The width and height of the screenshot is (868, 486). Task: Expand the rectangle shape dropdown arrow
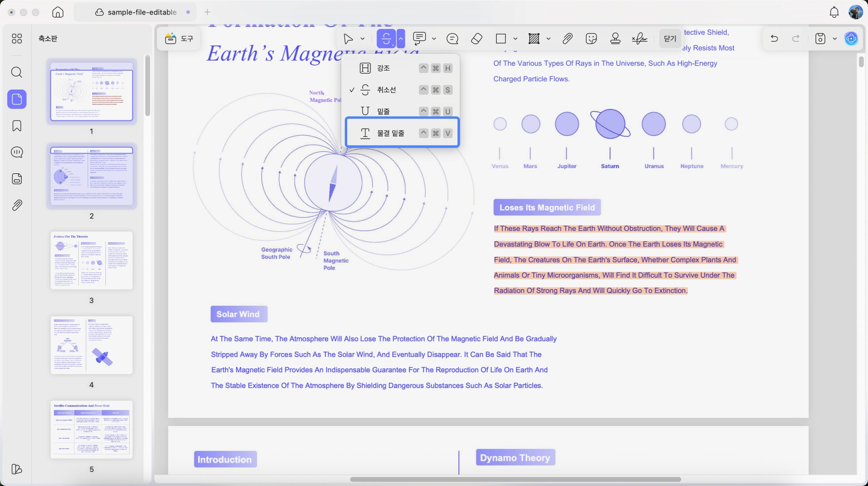515,39
